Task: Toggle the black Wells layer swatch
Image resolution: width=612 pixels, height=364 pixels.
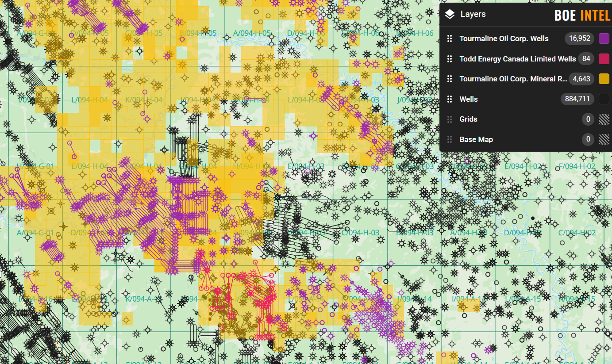Action: coord(604,99)
